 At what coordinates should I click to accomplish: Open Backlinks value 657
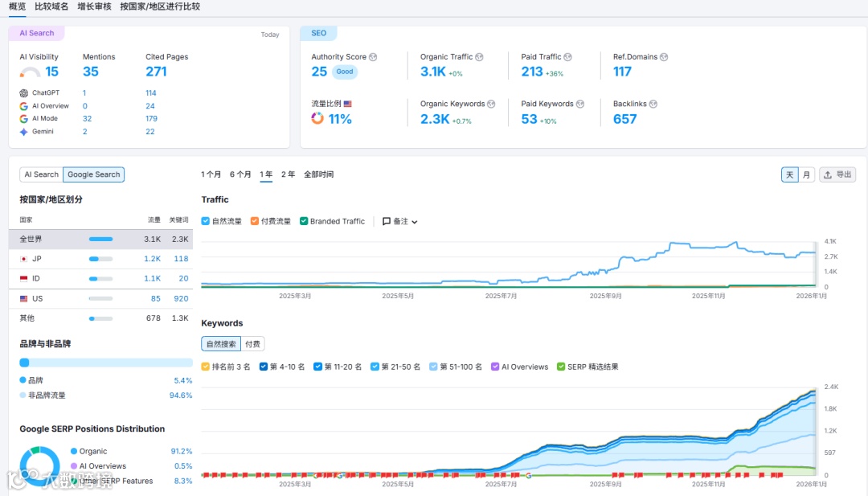point(625,119)
